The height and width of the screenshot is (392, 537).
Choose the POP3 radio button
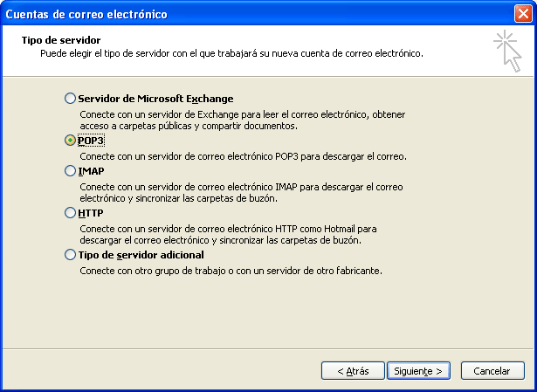[71, 141]
